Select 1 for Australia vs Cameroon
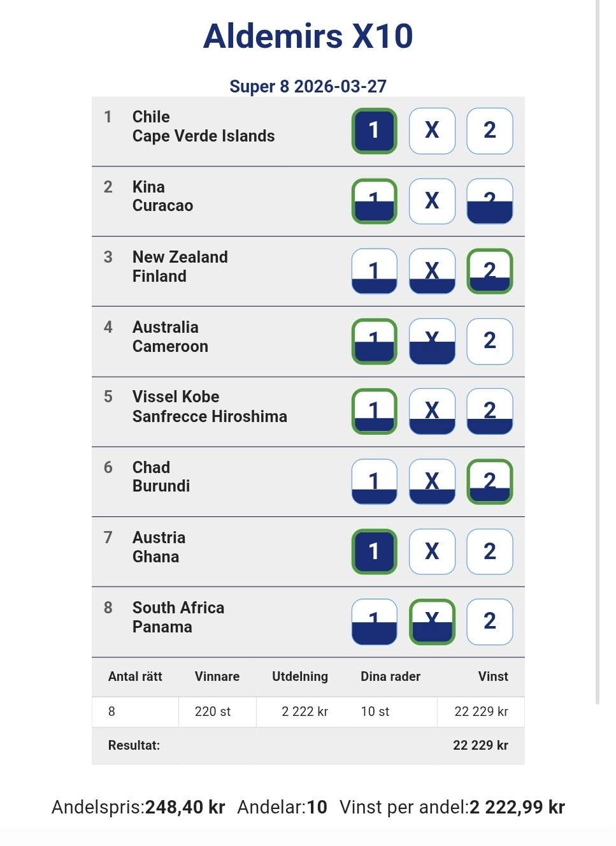This screenshot has height=846, width=616. pyautogui.click(x=374, y=341)
